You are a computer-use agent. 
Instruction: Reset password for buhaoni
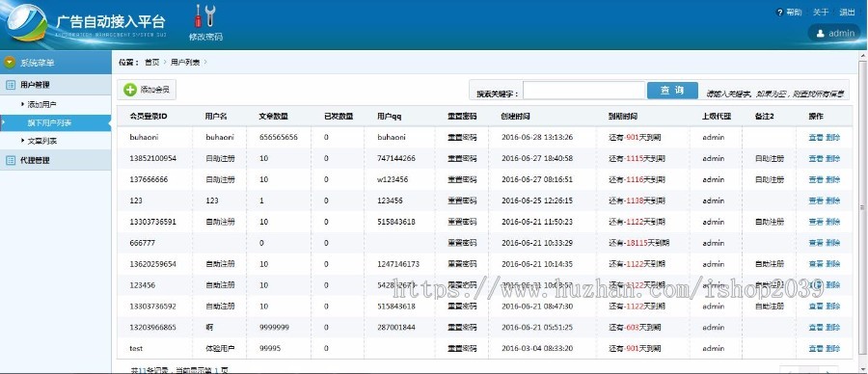point(462,137)
